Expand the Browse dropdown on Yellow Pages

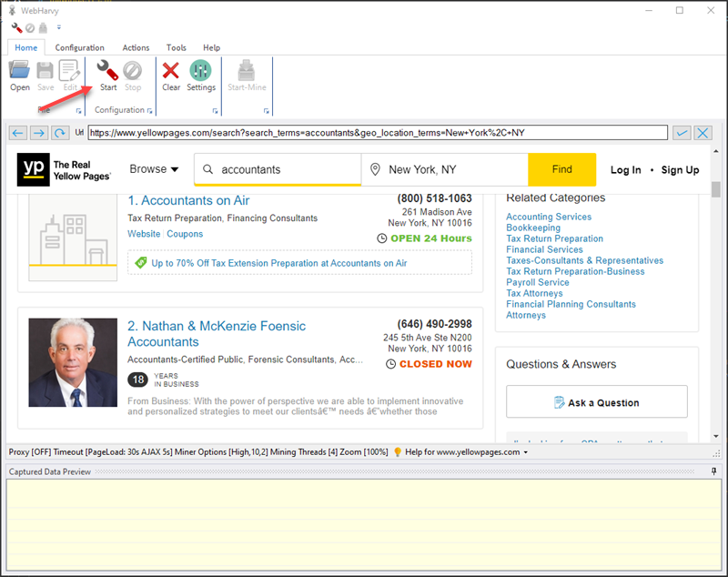click(x=154, y=169)
